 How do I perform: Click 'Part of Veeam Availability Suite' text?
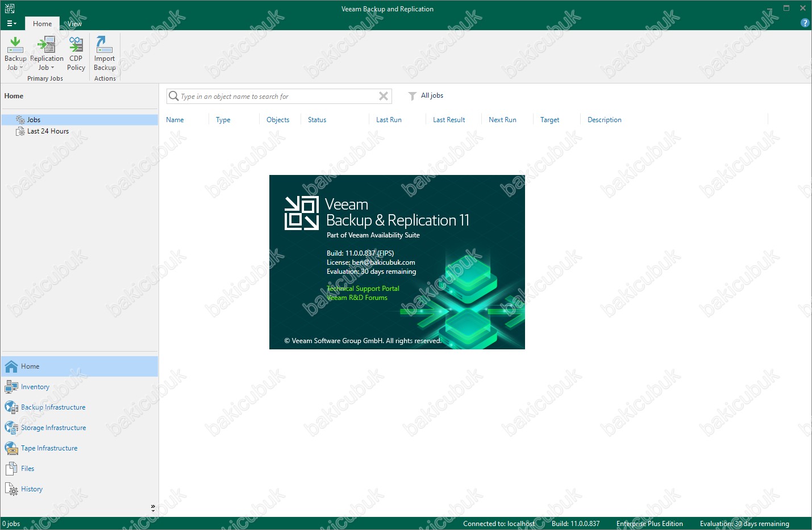373,235
